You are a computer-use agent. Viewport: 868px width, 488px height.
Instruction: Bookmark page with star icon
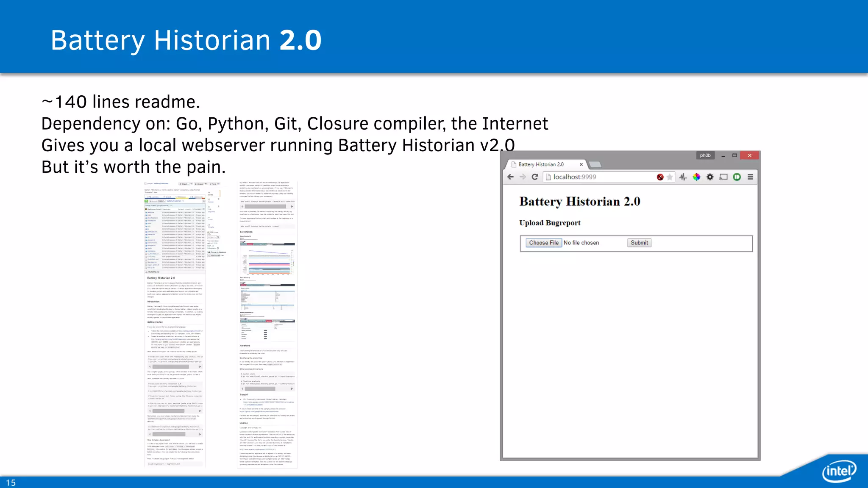(x=670, y=177)
